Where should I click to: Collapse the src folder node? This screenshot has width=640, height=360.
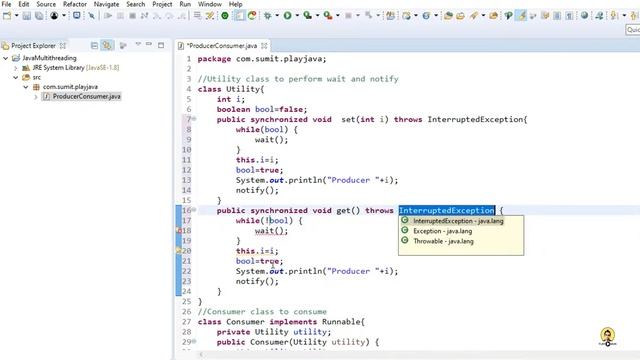click(x=16, y=77)
